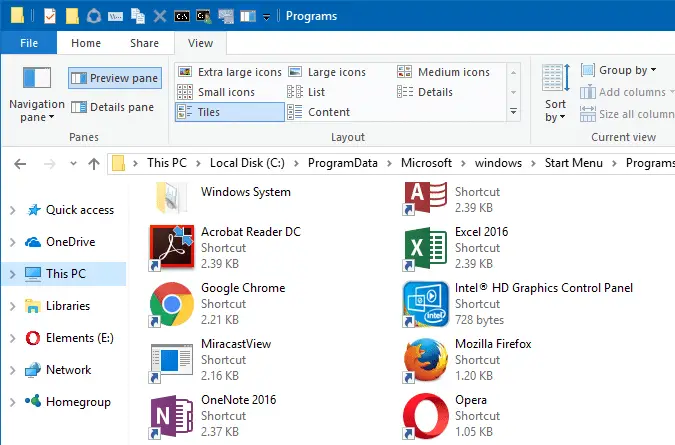The image size is (675, 445).
Task: Click the Recycle icon in quick access toolbar
Action: tap(93, 16)
